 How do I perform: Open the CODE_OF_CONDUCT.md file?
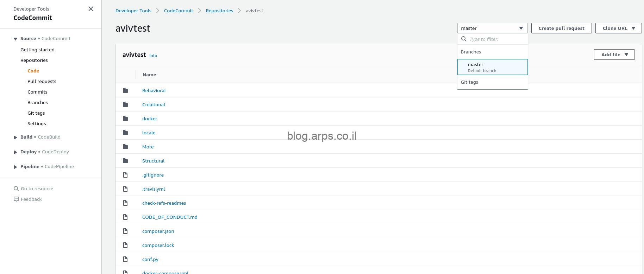tap(170, 217)
